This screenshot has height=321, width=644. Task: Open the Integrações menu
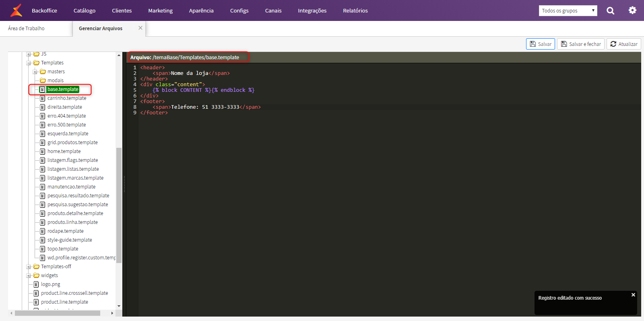(x=312, y=10)
